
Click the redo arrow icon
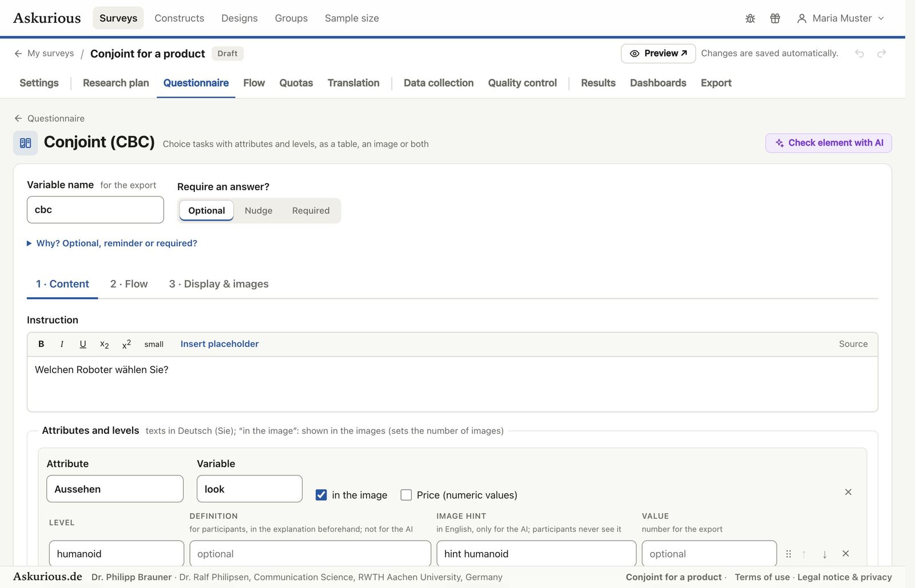(882, 53)
